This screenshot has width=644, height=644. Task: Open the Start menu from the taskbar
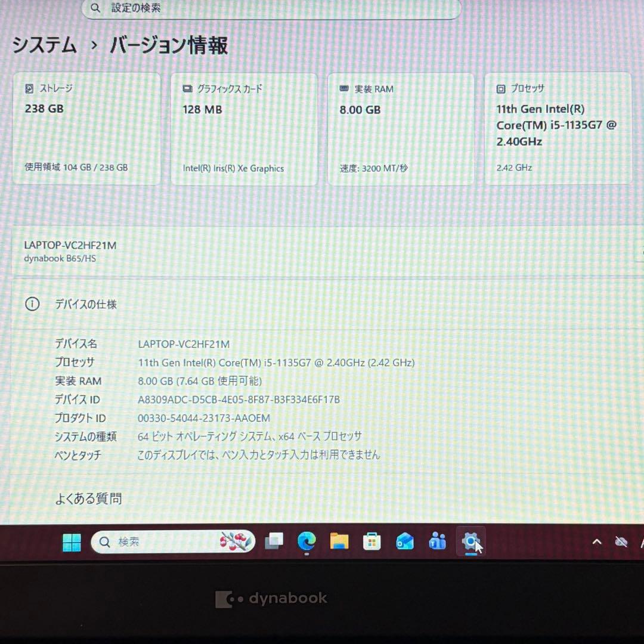(x=72, y=541)
